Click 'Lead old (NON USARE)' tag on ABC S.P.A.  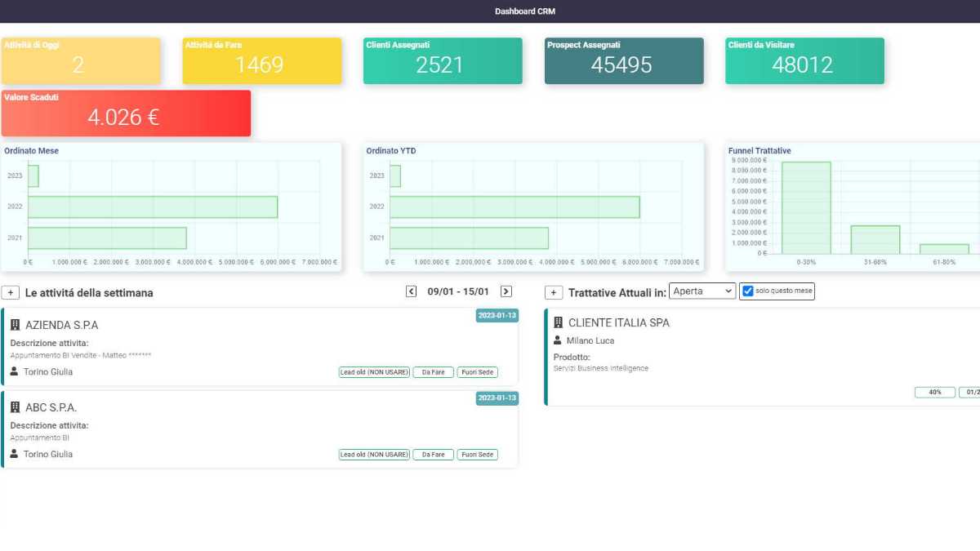[374, 455]
